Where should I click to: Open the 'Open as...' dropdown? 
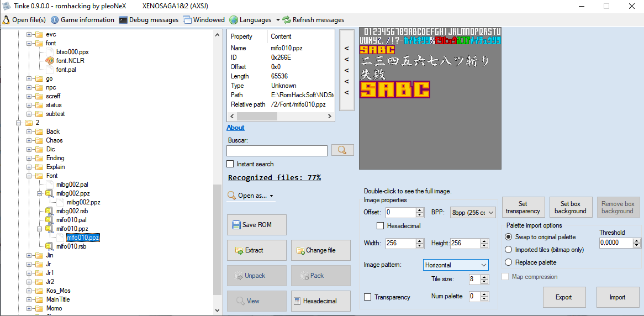251,196
